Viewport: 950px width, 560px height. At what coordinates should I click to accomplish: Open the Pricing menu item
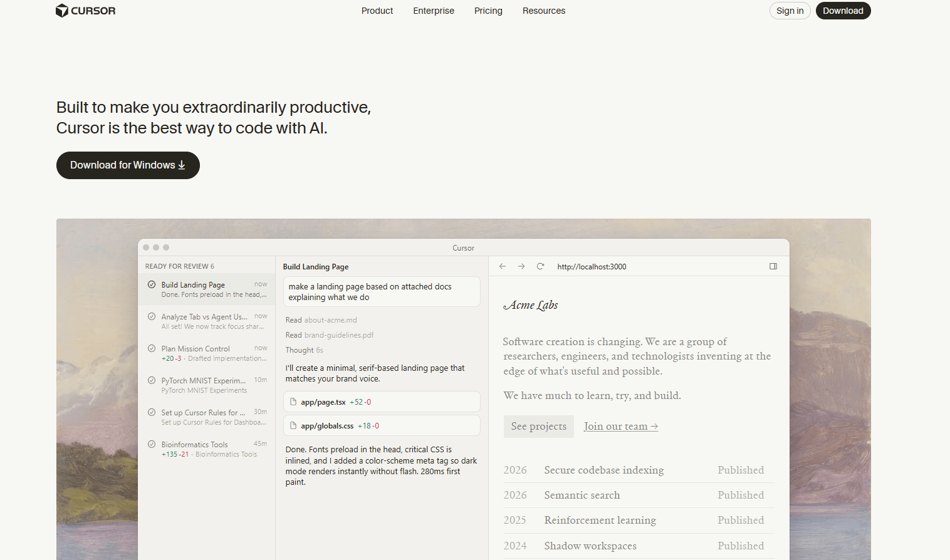[488, 11]
